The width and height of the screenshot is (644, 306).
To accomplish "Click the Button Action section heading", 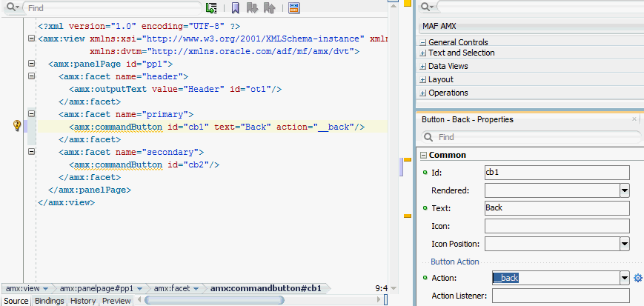I will tap(455, 262).
